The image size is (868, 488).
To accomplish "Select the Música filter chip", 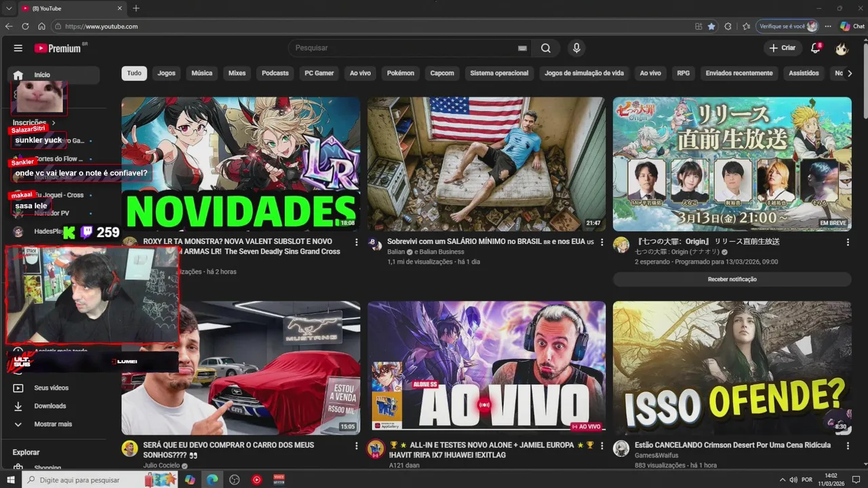I will (201, 73).
